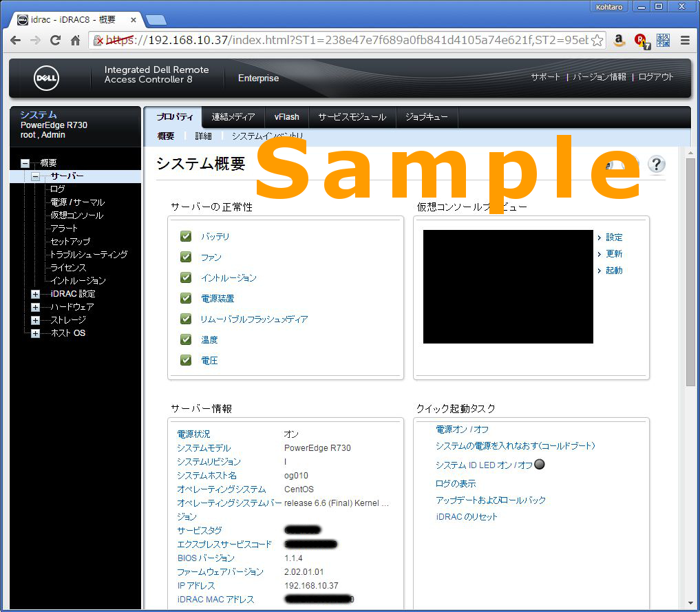Open アップデートおよびロールバック quick task

[491, 500]
